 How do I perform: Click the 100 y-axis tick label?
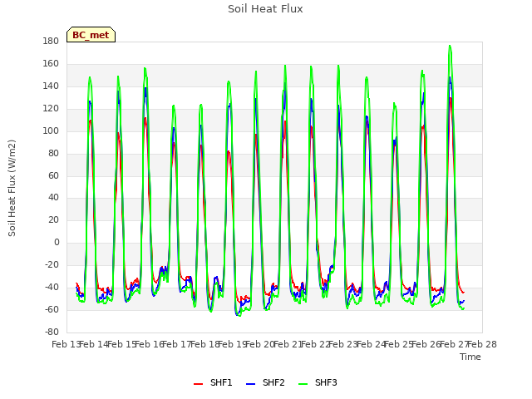click(51, 131)
